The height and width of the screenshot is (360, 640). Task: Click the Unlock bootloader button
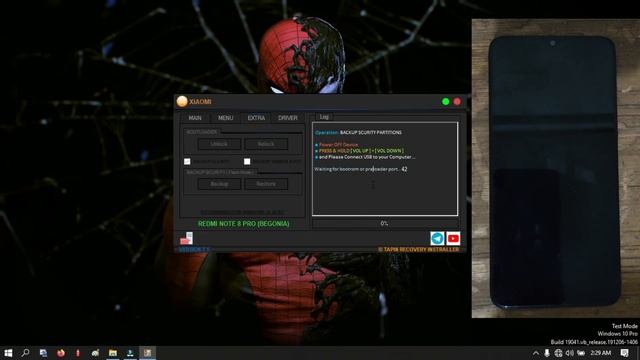[219, 144]
